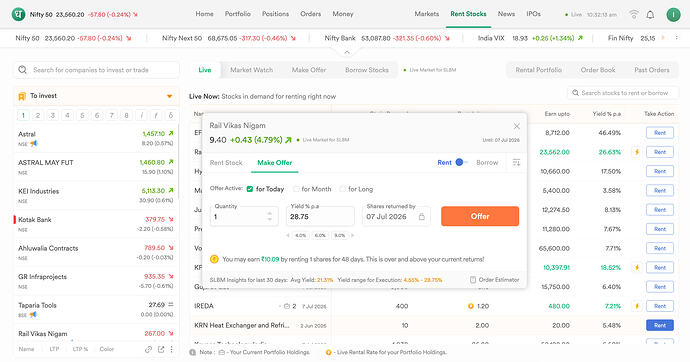This screenshot has width=690, height=362.
Task: Open Kotak Bank in the watchlist
Action: 96,224
